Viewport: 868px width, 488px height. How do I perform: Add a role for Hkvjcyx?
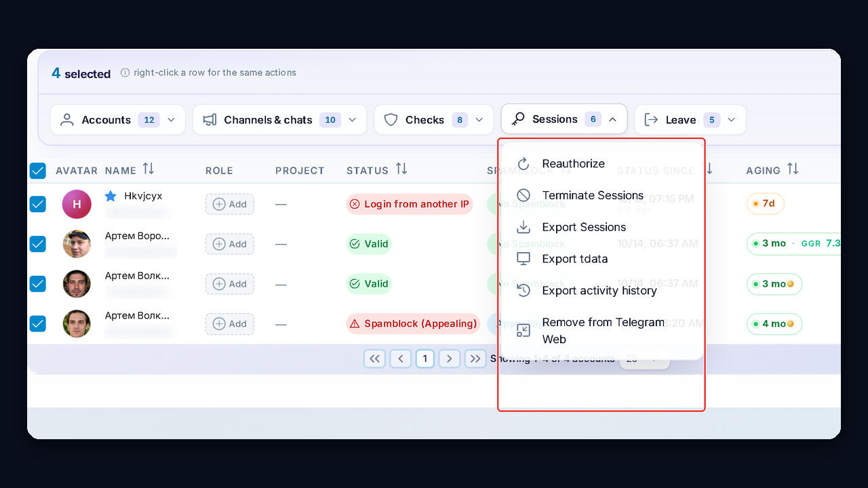[230, 204]
